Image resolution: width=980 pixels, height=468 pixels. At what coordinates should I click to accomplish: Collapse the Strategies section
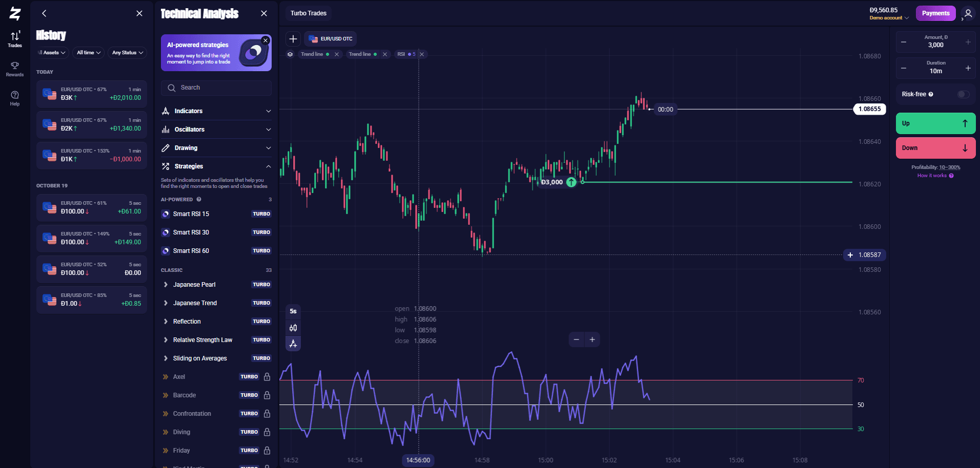coord(216,166)
